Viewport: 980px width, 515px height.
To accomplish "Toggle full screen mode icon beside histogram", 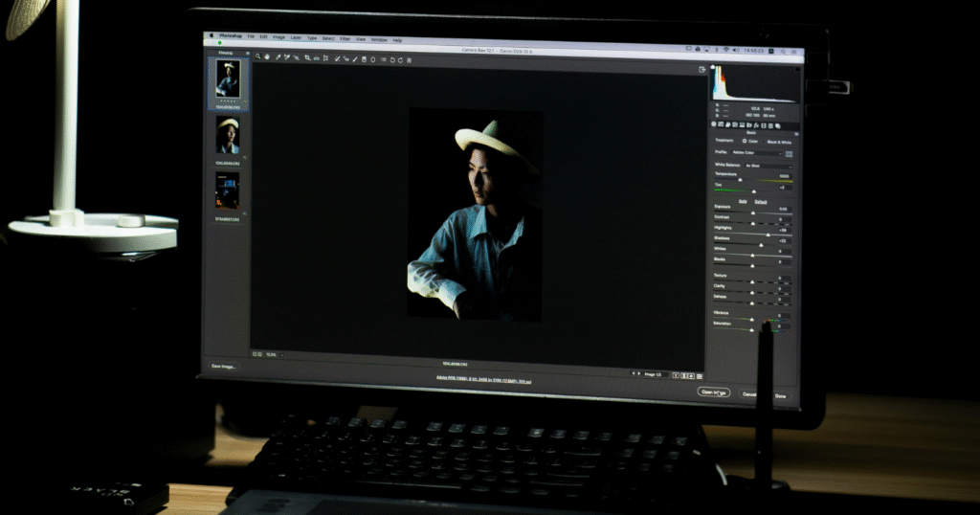I will tap(702, 69).
